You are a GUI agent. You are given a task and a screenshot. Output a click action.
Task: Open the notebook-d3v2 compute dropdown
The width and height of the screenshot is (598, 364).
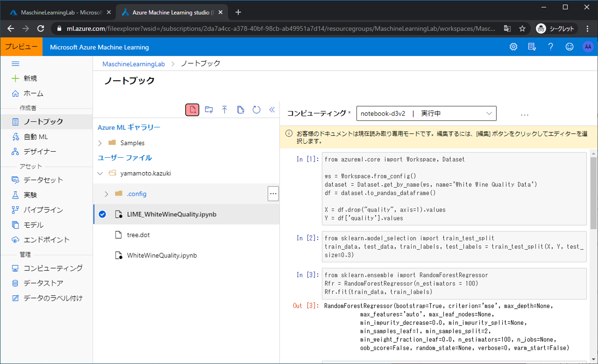click(426, 114)
